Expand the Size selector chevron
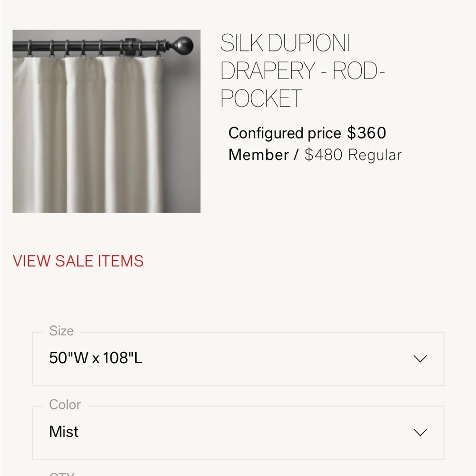Image resolution: width=476 pixels, height=476 pixels. tap(419, 359)
